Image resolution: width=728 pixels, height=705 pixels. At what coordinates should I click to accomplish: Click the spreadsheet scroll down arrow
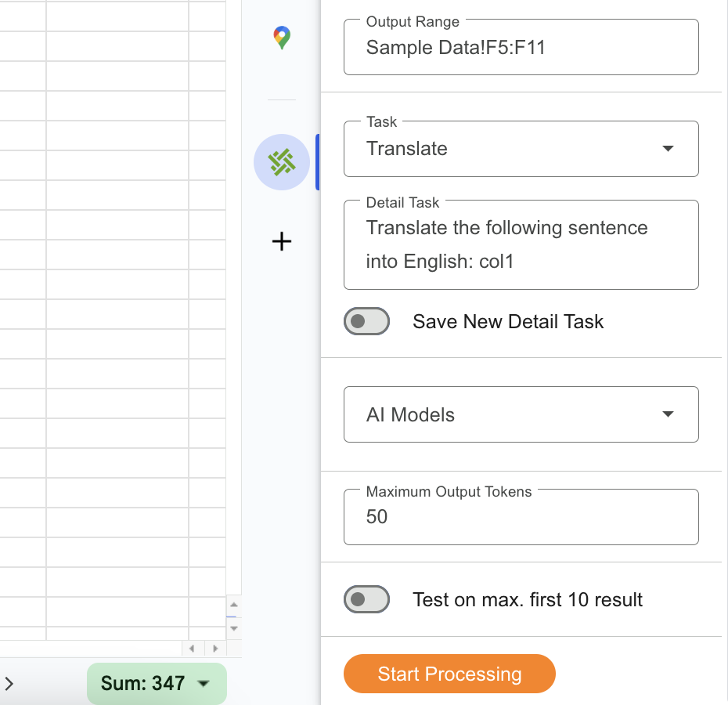click(234, 627)
